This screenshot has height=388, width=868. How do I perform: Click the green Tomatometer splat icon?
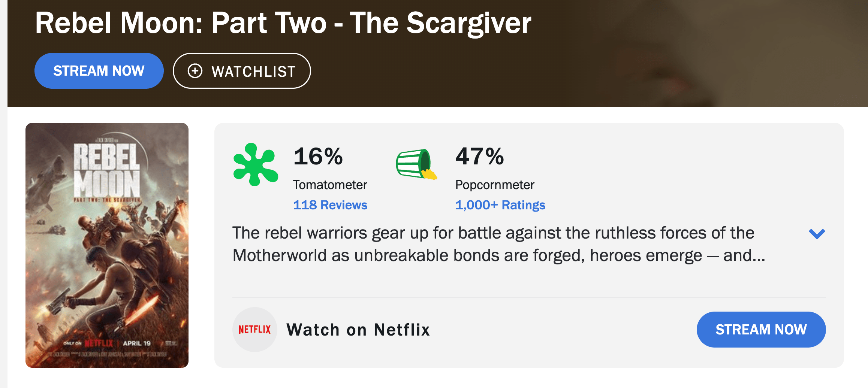256,164
